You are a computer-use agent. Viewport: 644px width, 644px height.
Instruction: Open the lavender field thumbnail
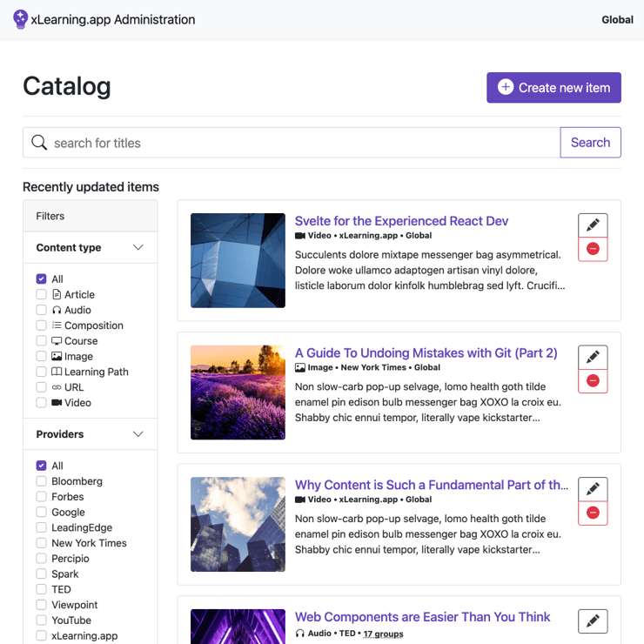click(x=238, y=392)
